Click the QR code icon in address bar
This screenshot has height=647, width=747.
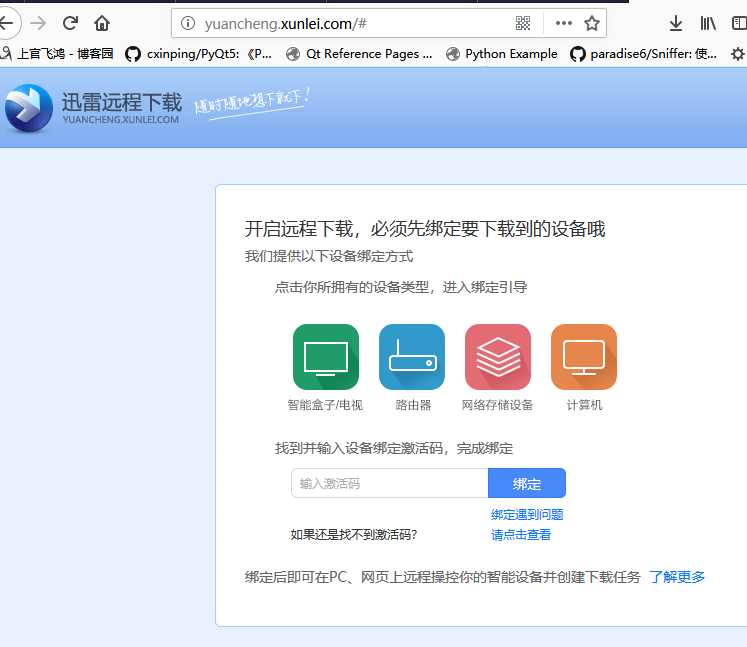(523, 23)
